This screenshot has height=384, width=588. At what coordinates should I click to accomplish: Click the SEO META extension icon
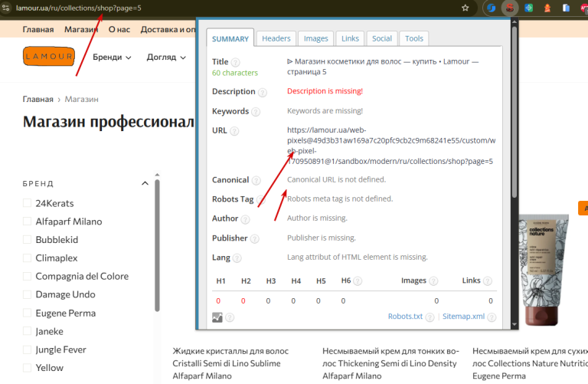coord(510,8)
